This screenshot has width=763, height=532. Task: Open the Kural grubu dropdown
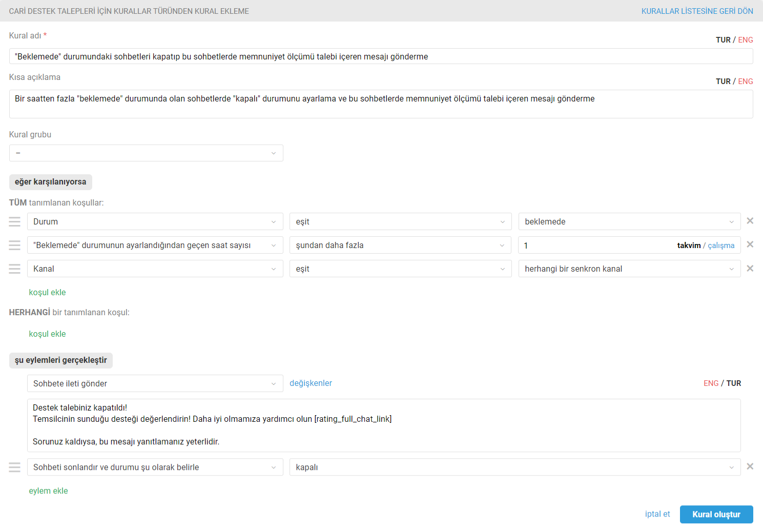(x=146, y=153)
